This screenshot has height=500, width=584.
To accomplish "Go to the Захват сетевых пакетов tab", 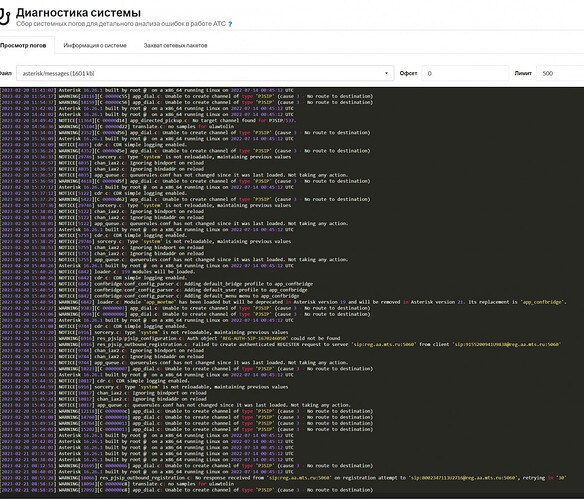I will (175, 45).
